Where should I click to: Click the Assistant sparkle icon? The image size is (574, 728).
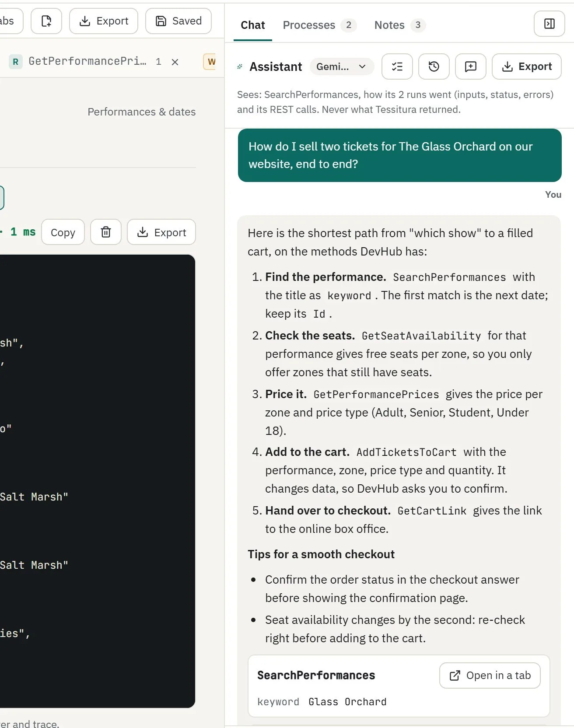(x=240, y=66)
